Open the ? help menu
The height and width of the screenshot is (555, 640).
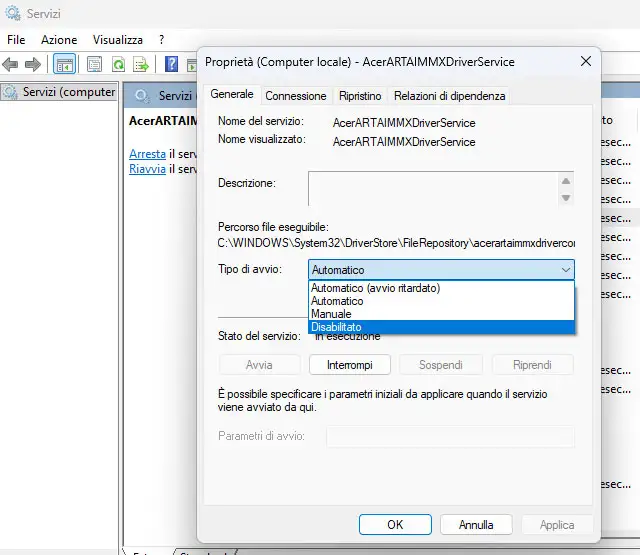(x=162, y=40)
